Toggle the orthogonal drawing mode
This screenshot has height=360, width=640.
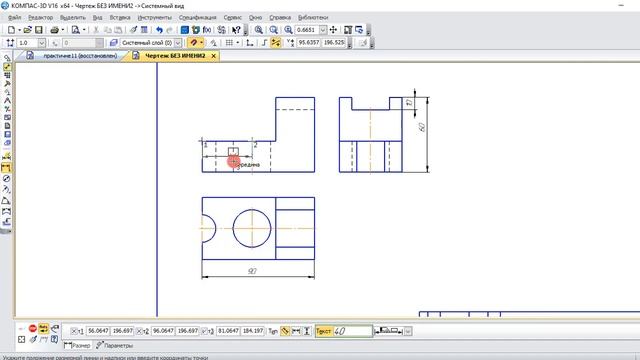(x=264, y=42)
